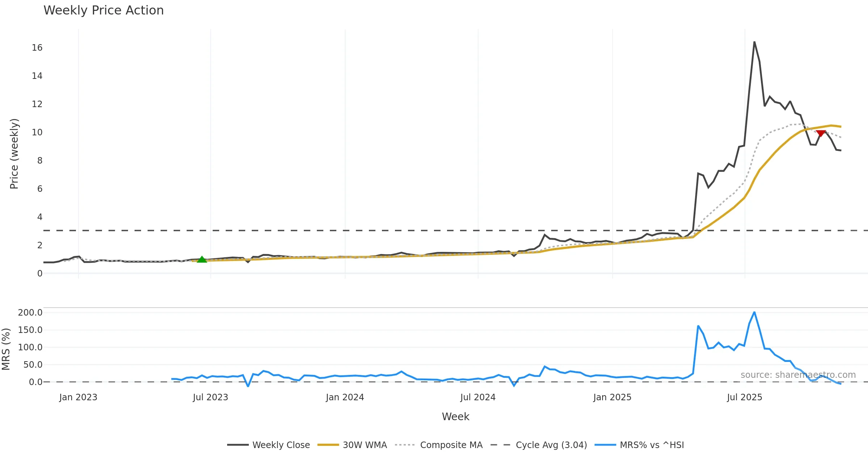Click the blue MRS% legend line swatch

605,445
